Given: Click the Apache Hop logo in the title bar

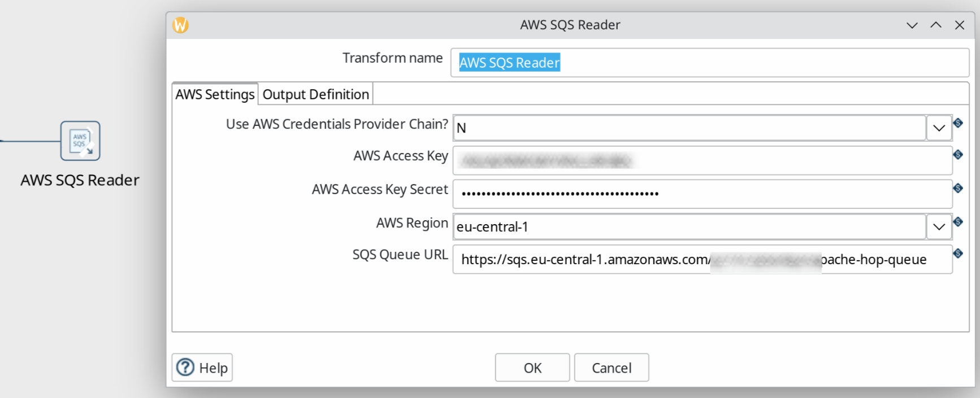Looking at the screenshot, I should pos(180,25).
